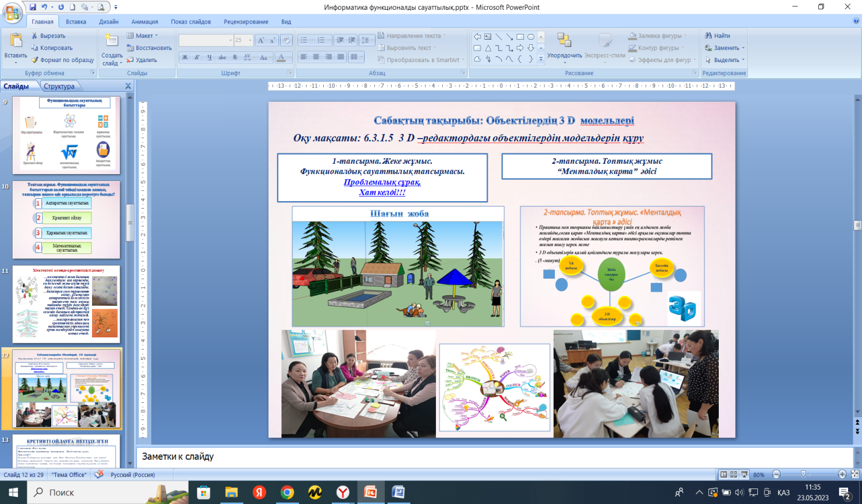Open the Windows Start menu
Image resolution: width=862 pixels, height=504 pixels.
point(13,493)
